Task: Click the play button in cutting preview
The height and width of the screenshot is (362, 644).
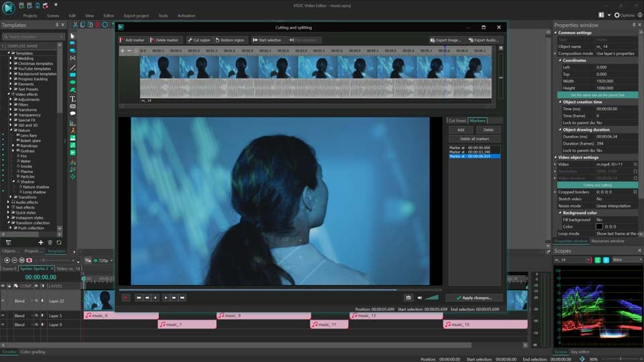Action: (166, 298)
